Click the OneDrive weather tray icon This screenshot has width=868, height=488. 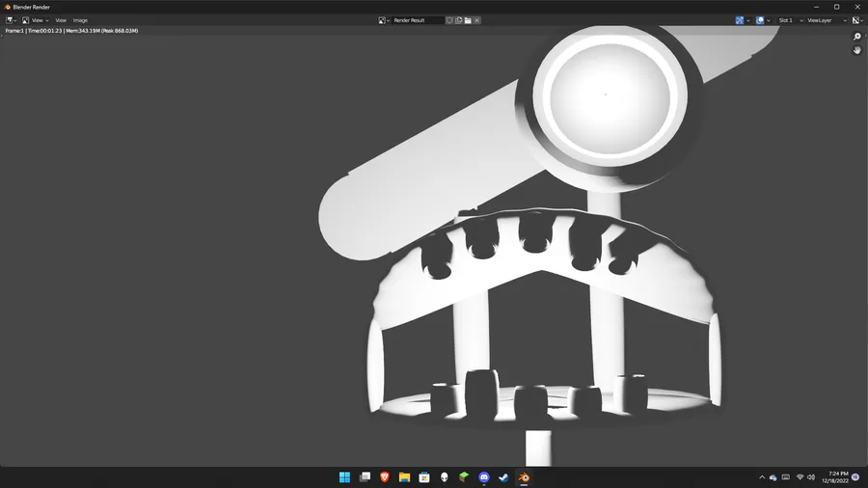(773, 477)
